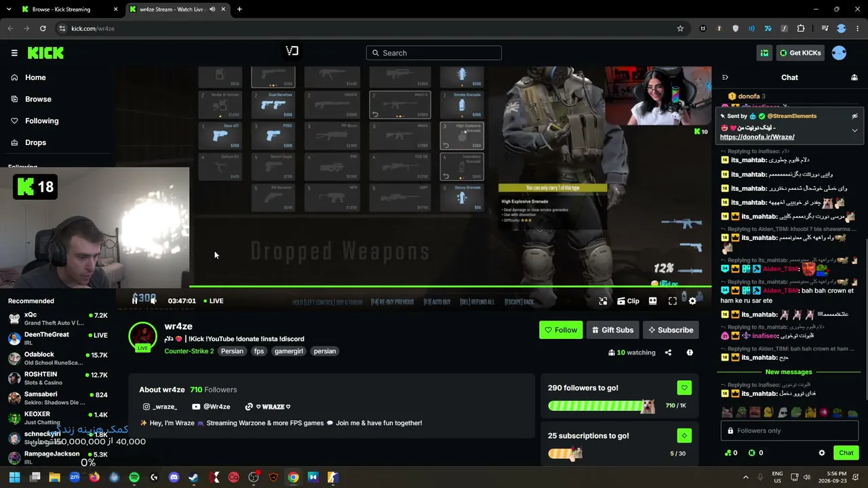This screenshot has height=488, width=868.
Task: Open the green Kick store chest icon
Action: [x=764, y=53]
